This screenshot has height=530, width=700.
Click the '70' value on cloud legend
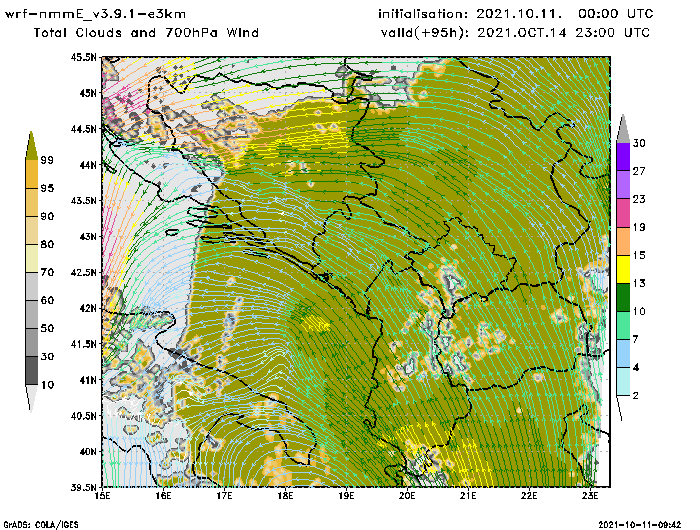pyautogui.click(x=47, y=272)
